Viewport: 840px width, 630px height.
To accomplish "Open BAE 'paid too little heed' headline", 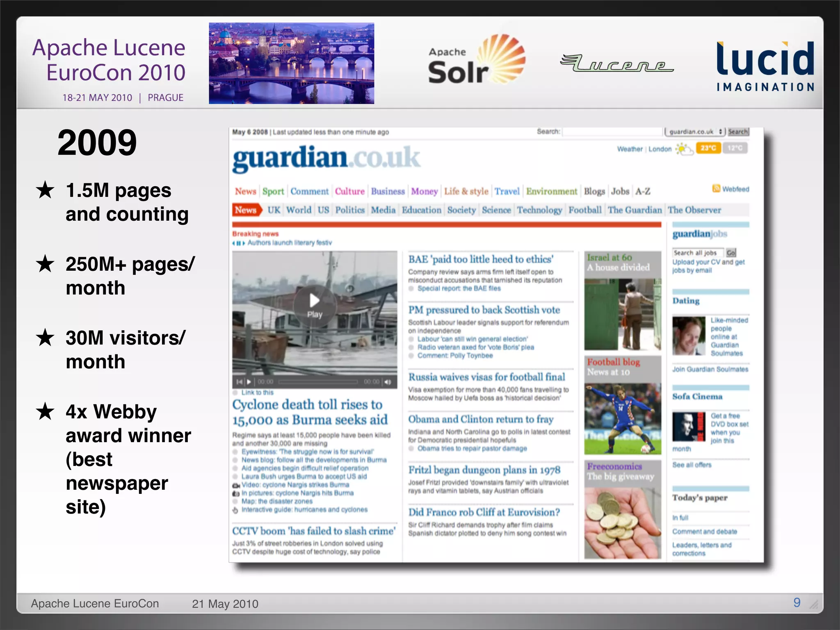I will click(x=481, y=259).
